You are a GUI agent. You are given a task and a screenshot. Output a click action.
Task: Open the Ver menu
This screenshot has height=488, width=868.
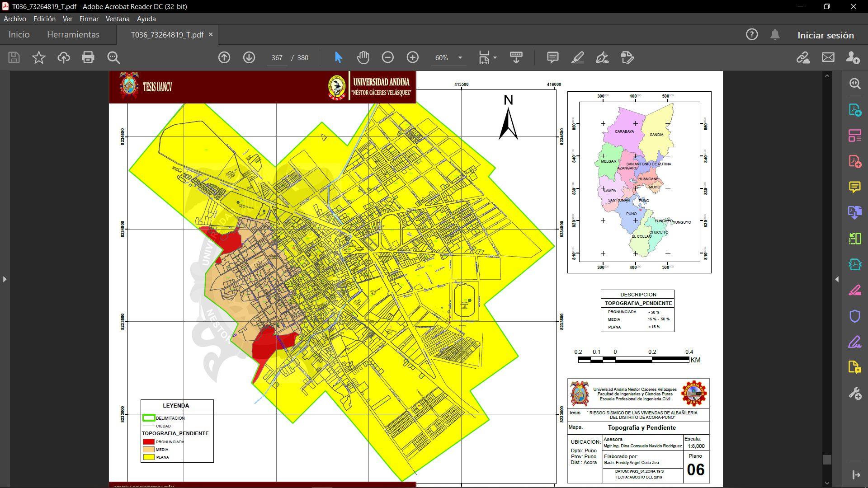click(67, 19)
